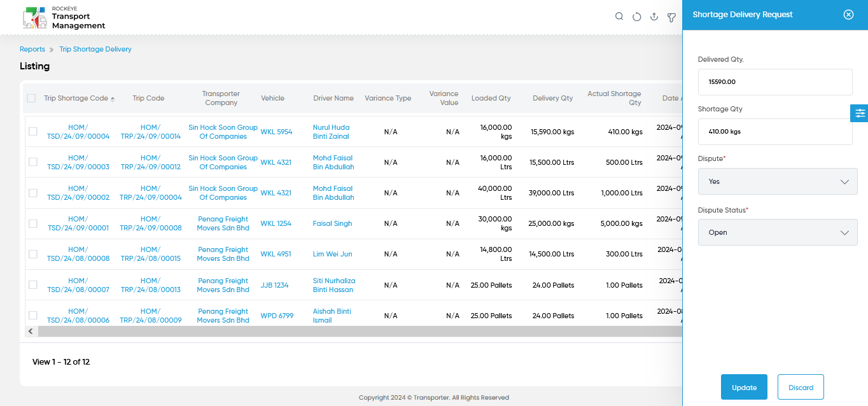868x406 pixels.
Task: Click the Discard button
Action: click(x=801, y=387)
